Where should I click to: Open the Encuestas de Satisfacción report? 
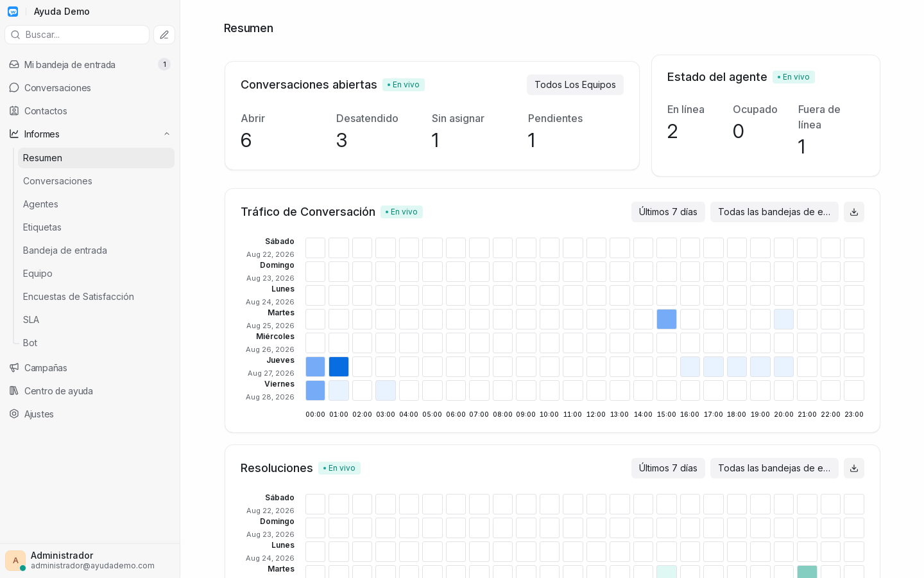click(x=96, y=297)
